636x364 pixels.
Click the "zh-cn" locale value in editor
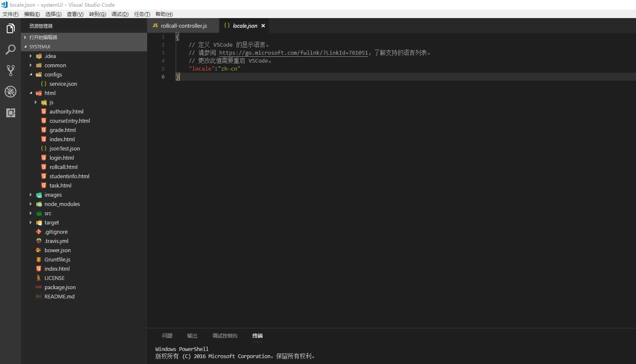click(x=229, y=69)
